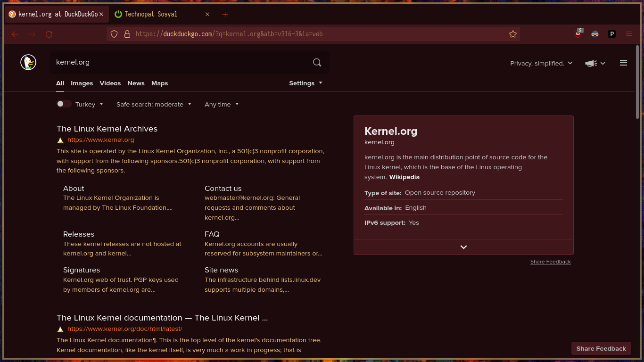Image resolution: width=644 pixels, height=362 pixels.
Task: Open the Site news sitelink
Action: tap(222, 270)
